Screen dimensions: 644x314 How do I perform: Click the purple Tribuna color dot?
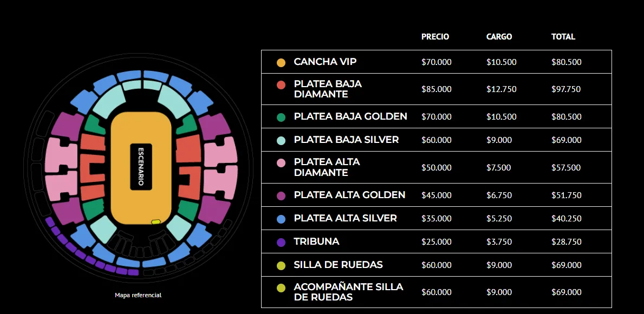tap(281, 242)
